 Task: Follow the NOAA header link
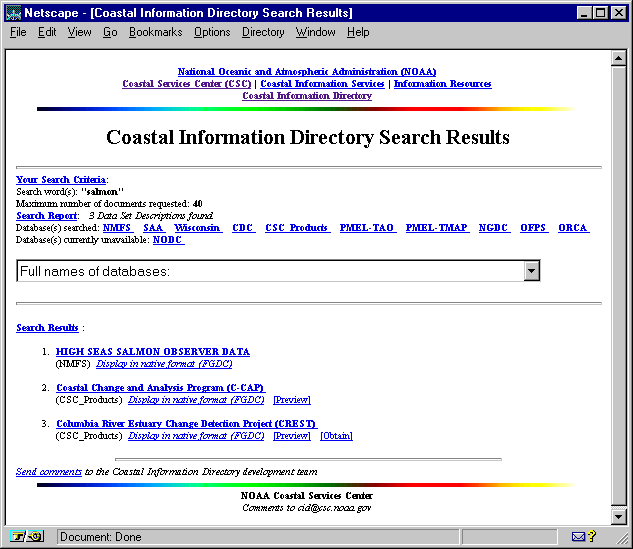(x=307, y=71)
